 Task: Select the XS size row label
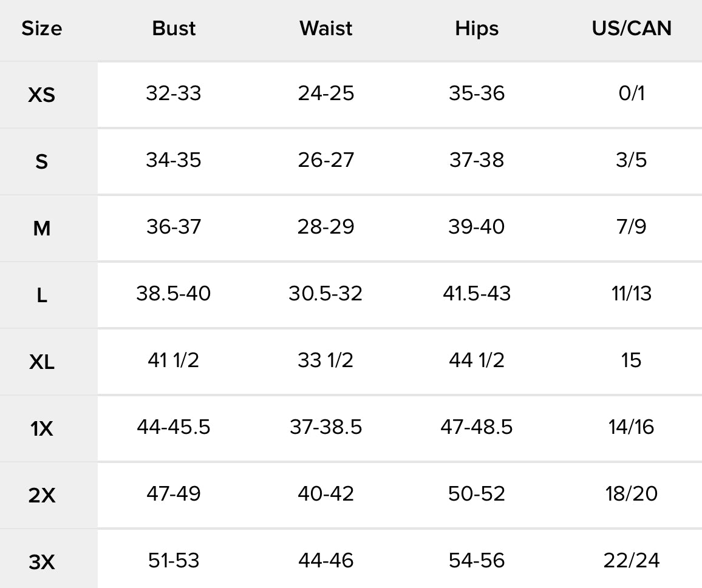click(x=41, y=95)
